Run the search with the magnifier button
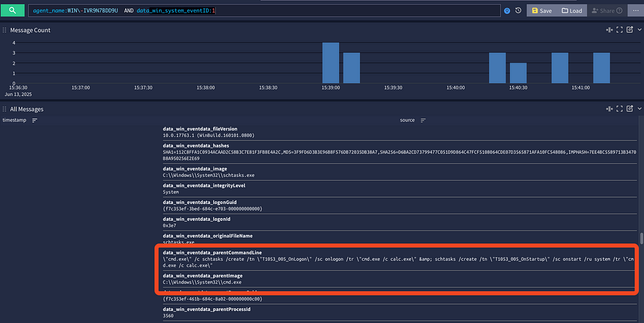Screen dimensions: 644x323 (12, 11)
